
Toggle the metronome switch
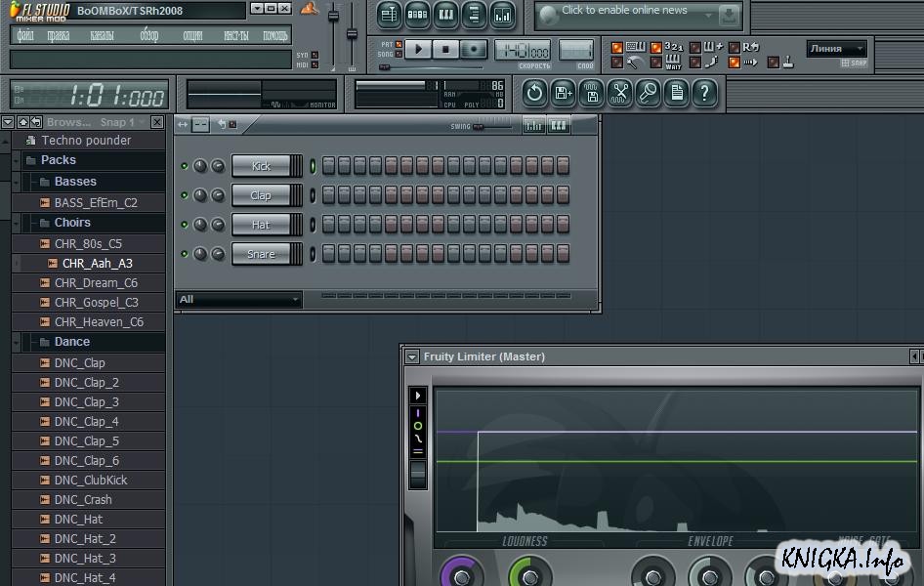click(617, 63)
